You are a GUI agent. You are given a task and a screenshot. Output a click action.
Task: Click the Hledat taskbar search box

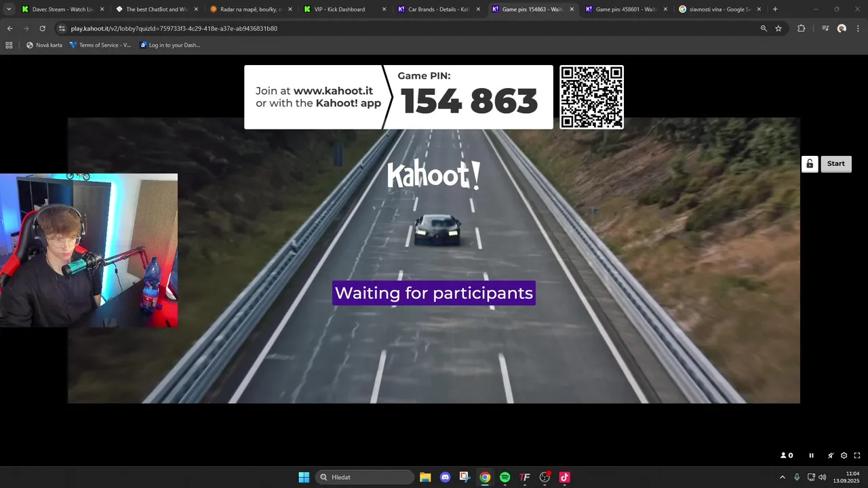click(x=365, y=477)
